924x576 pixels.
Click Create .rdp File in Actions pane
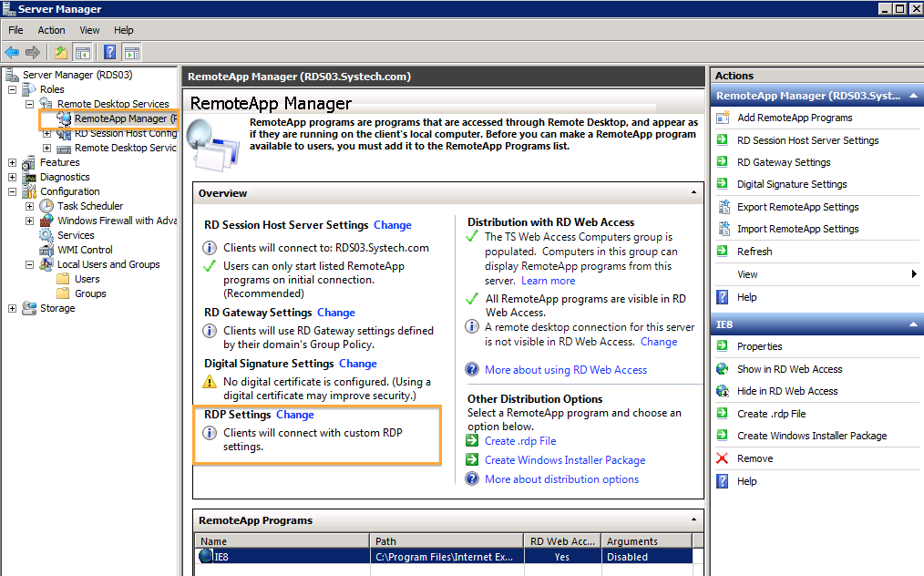pos(771,414)
